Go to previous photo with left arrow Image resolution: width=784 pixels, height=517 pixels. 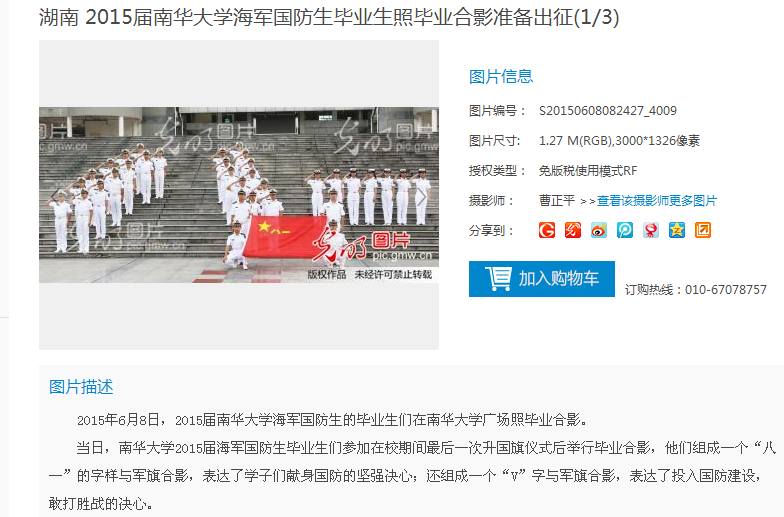(x=56, y=196)
